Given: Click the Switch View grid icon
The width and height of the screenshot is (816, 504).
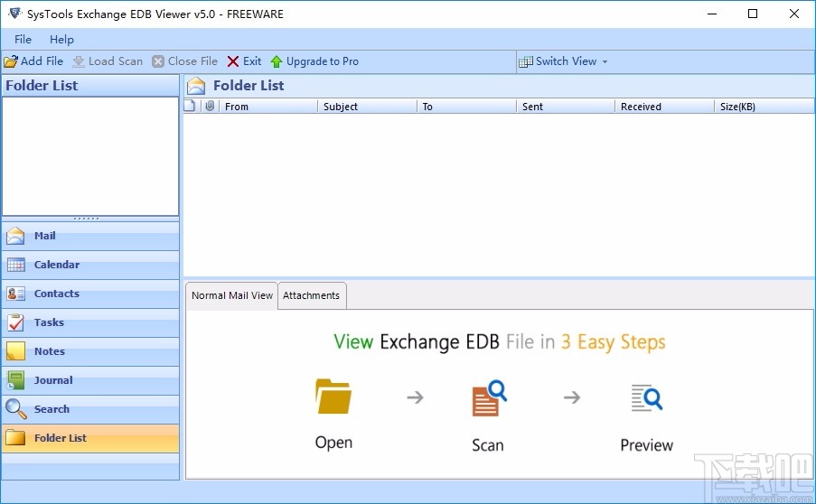Looking at the screenshot, I should point(526,61).
